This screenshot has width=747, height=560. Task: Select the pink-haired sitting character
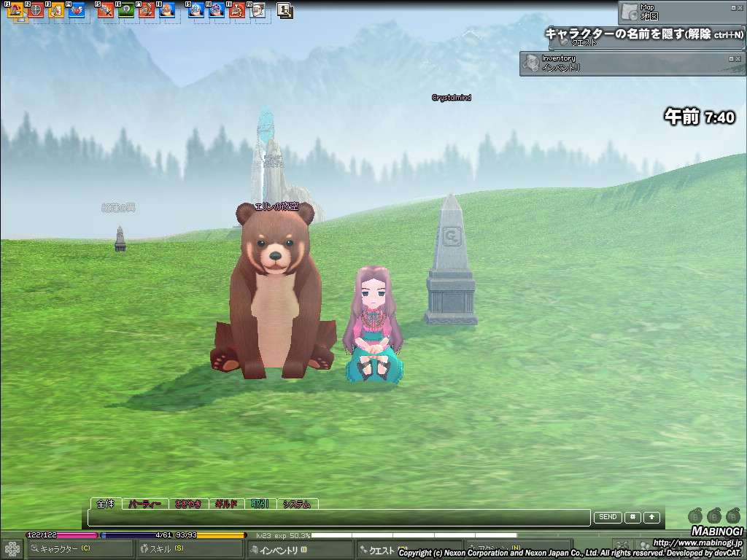373,324
